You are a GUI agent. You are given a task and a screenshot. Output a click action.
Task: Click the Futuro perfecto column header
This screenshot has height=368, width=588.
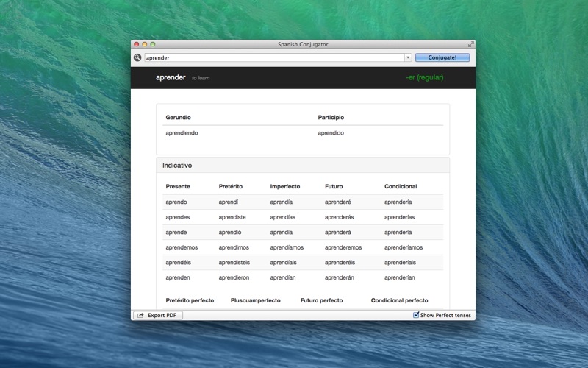pyautogui.click(x=321, y=300)
